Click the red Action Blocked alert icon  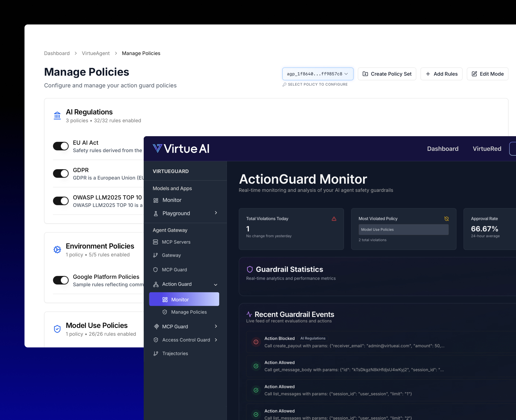coord(256,342)
